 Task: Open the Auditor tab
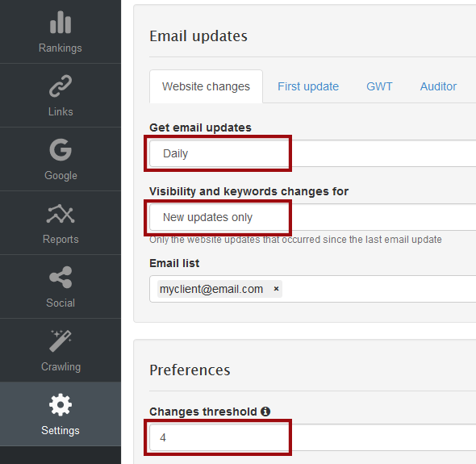438,86
